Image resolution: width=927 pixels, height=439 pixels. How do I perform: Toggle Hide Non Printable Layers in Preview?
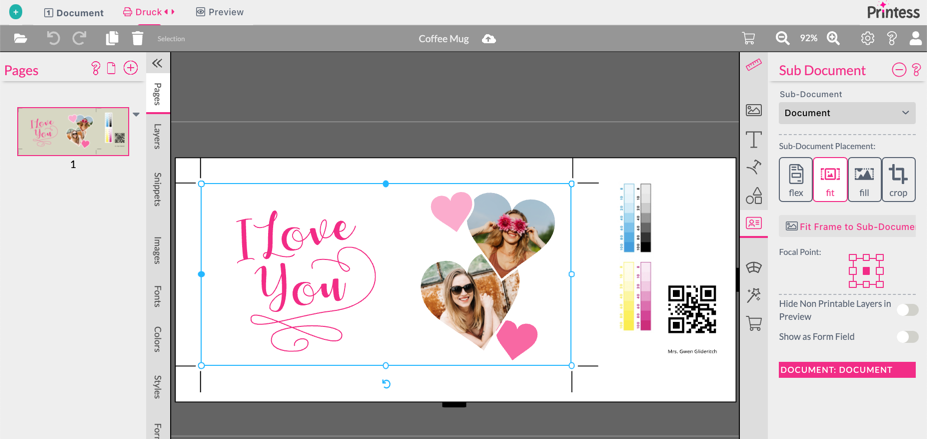(x=907, y=310)
